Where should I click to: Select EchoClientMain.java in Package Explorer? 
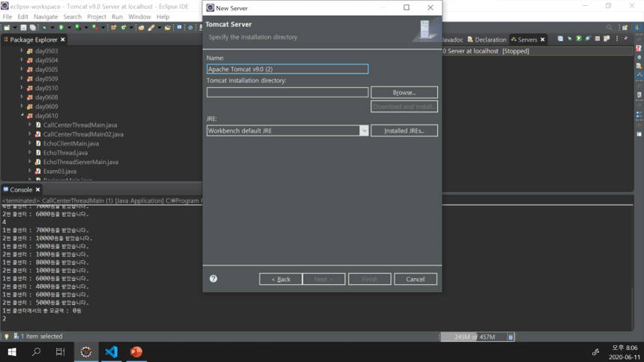click(x=70, y=143)
